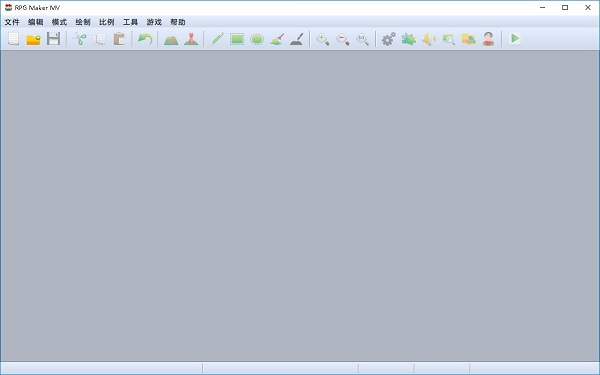Open the Plugin Manager puzzle icon

[409, 39]
